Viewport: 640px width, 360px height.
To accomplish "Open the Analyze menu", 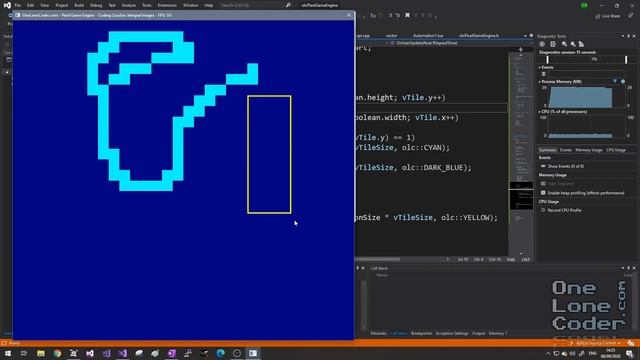I will 129,5.
